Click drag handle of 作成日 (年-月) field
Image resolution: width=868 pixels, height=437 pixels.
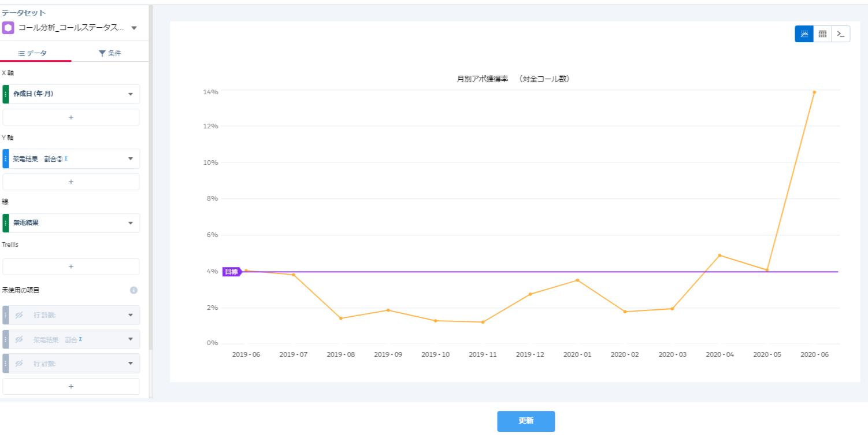pyautogui.click(x=6, y=94)
